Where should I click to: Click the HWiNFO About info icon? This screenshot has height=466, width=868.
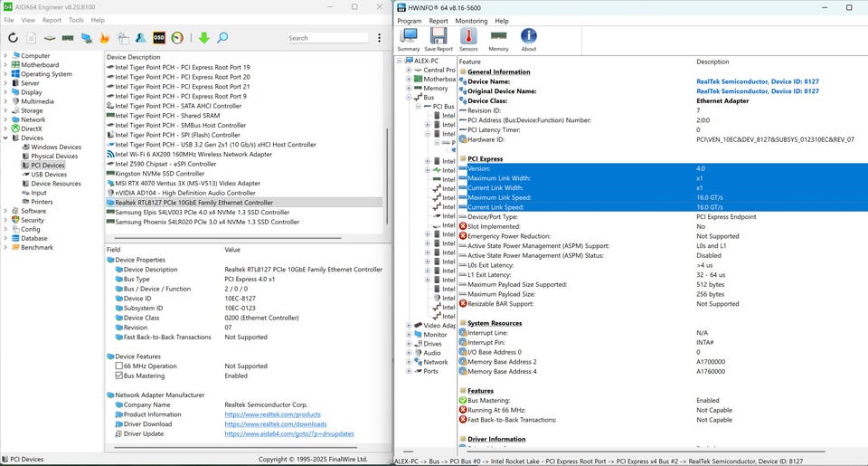pyautogui.click(x=529, y=37)
